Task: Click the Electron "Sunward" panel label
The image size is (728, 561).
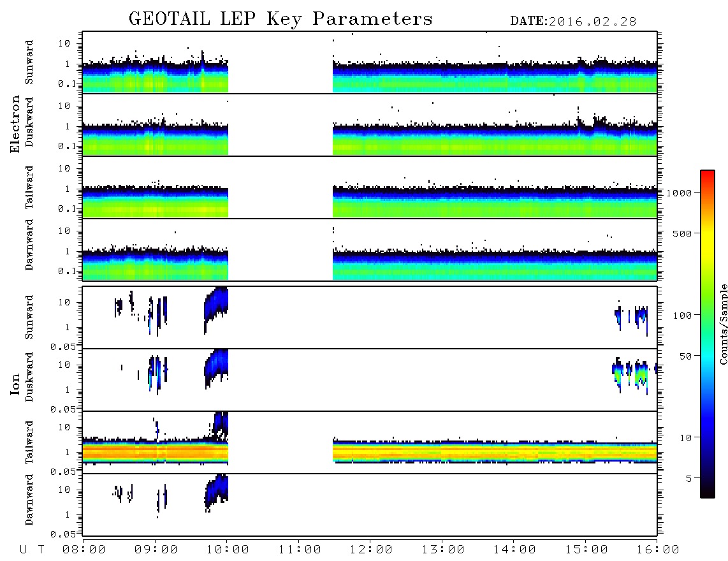Action: pos(29,62)
